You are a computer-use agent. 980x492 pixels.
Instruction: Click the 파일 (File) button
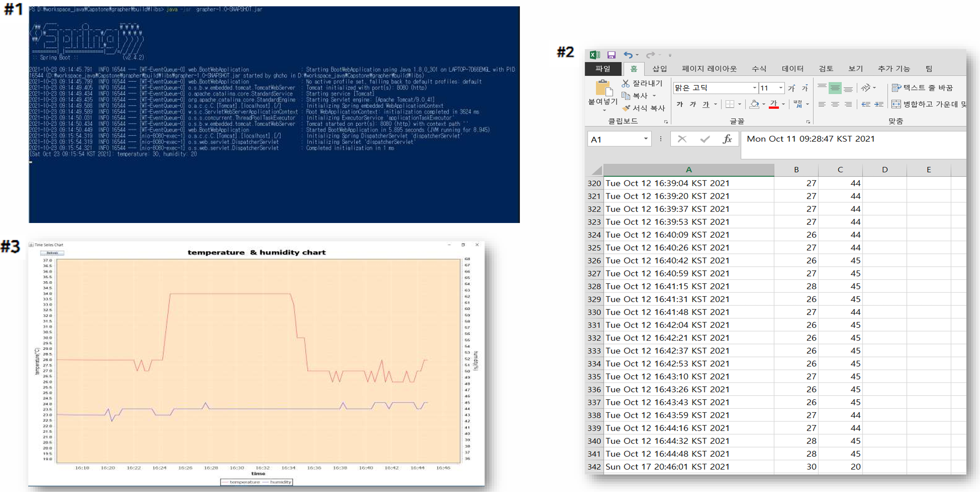pos(603,69)
